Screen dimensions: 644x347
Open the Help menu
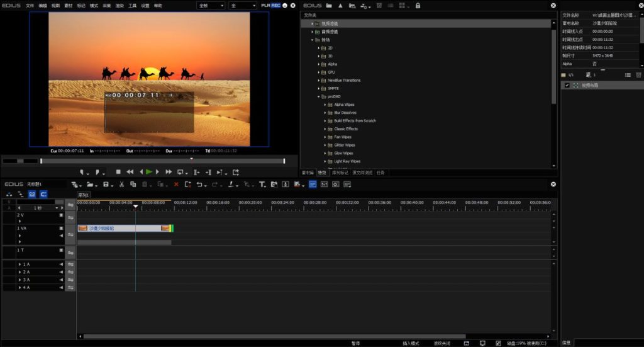point(158,5)
